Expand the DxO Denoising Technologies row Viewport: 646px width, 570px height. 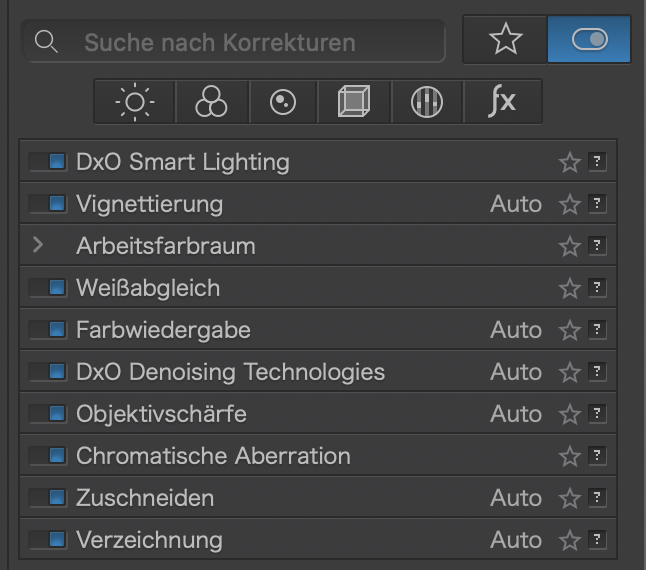tap(318, 371)
